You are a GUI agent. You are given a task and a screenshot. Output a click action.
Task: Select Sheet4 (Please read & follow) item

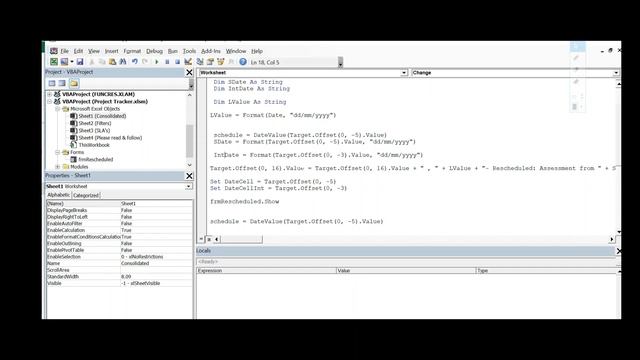110,138
